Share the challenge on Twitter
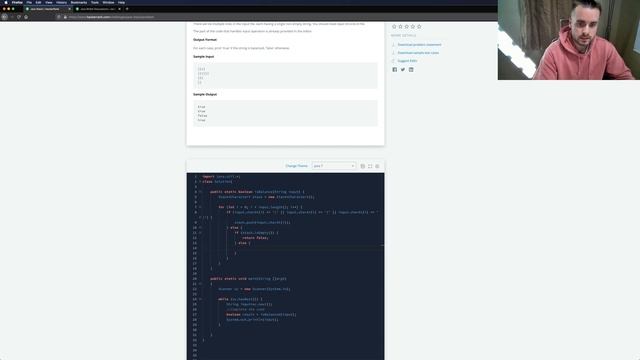Screen dimensions: 640x360 (x=403, y=70)
